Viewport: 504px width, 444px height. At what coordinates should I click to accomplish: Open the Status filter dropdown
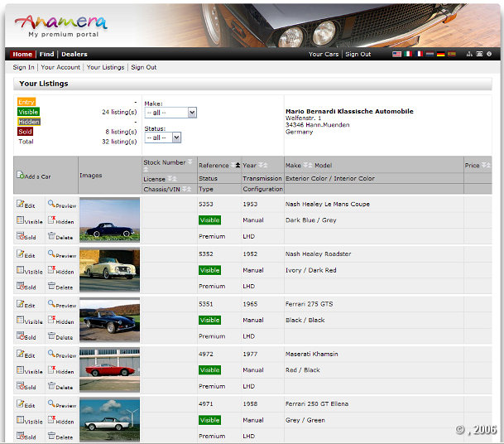pos(163,138)
